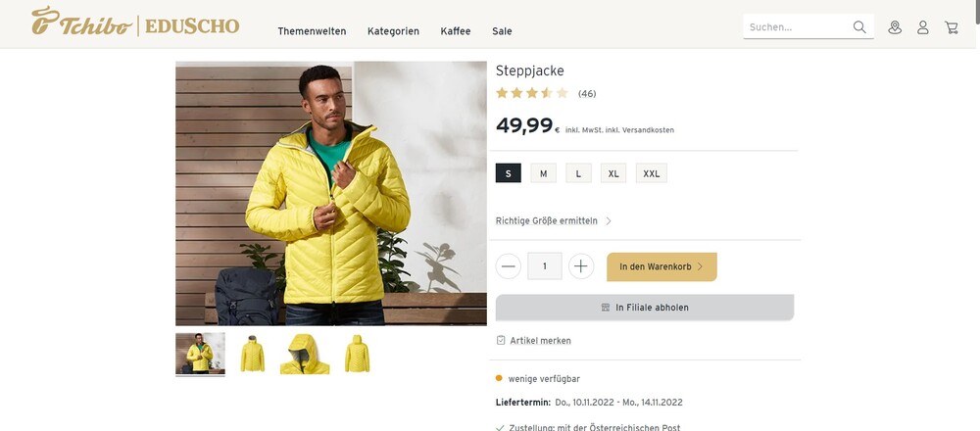Open the user account icon
This screenshot has height=431, width=980.
point(923,27)
